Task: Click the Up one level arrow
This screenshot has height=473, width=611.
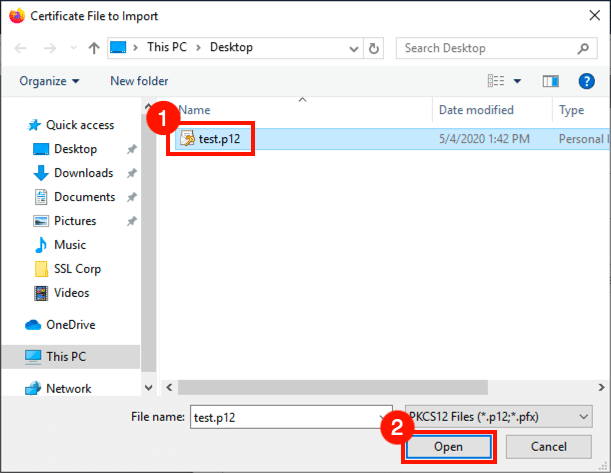Action: [x=93, y=48]
